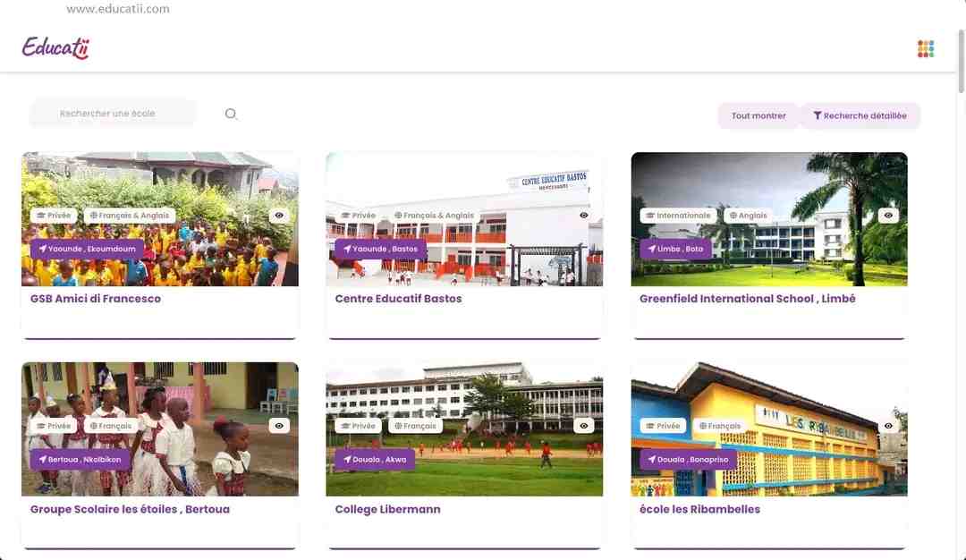Open the colorful apps grid menu icon
The width and height of the screenshot is (966, 560).
pyautogui.click(x=926, y=48)
